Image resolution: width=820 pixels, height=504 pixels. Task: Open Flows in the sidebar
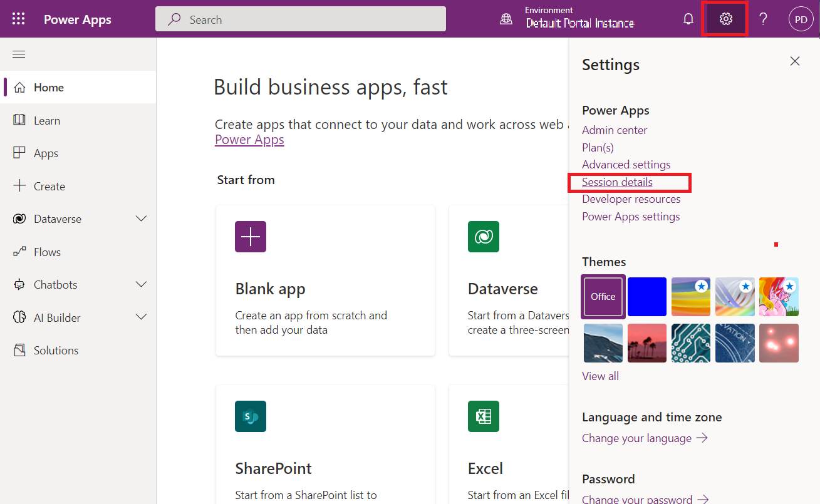click(78, 252)
